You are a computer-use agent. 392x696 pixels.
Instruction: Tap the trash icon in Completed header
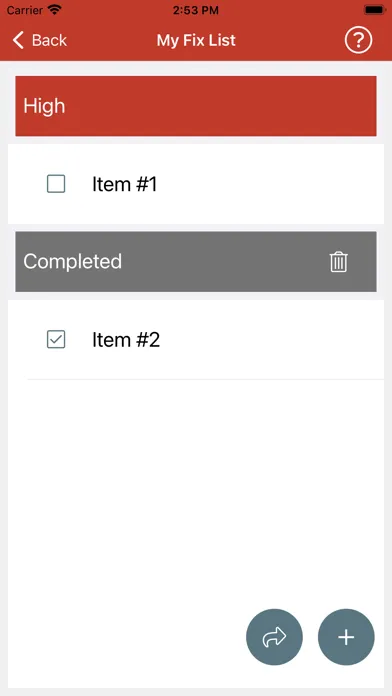click(x=338, y=261)
